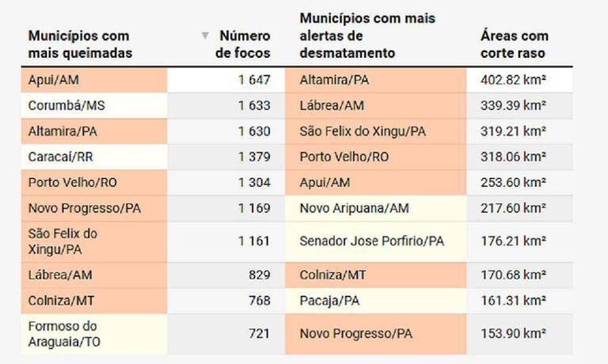This screenshot has width=608, height=364.
Task: Click the sort arrow beside Número de focos
Action: (x=205, y=36)
